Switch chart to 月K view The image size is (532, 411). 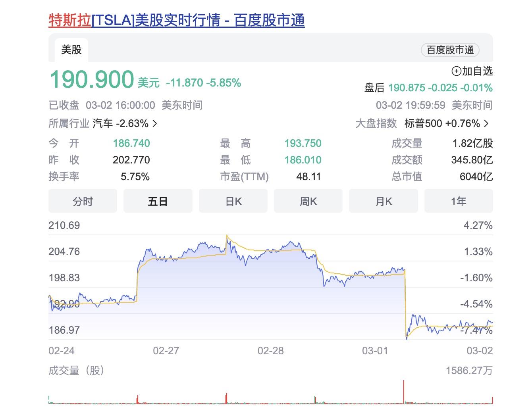tap(384, 201)
